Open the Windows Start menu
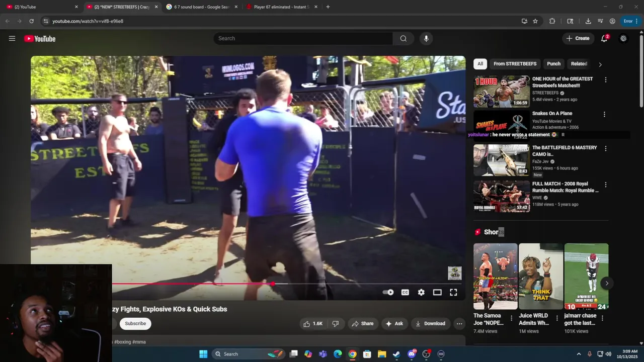This screenshot has width=644, height=362. coord(203,354)
